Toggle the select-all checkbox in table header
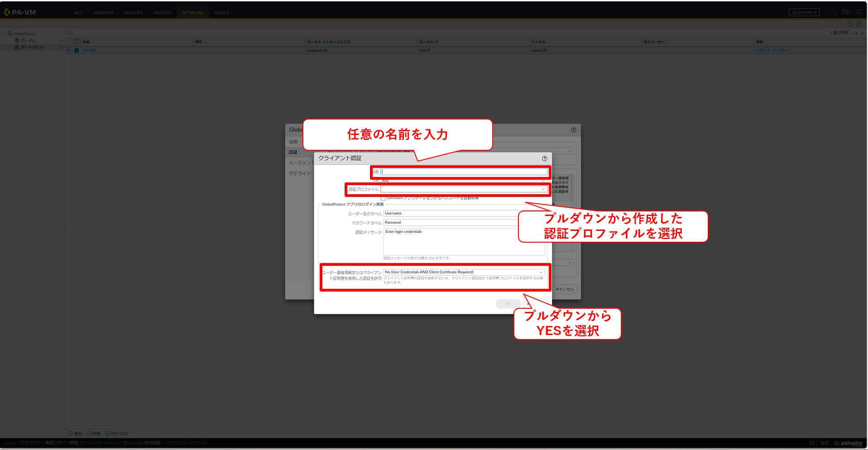 (x=77, y=42)
